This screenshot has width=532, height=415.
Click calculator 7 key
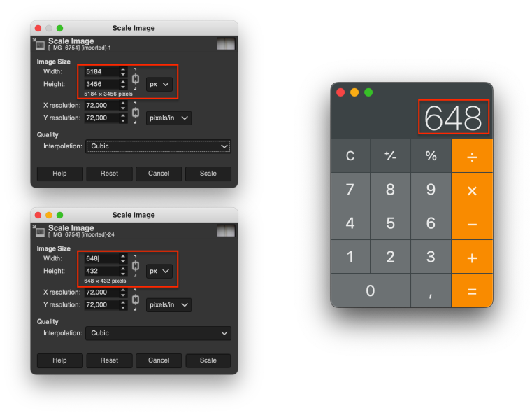pyautogui.click(x=350, y=190)
